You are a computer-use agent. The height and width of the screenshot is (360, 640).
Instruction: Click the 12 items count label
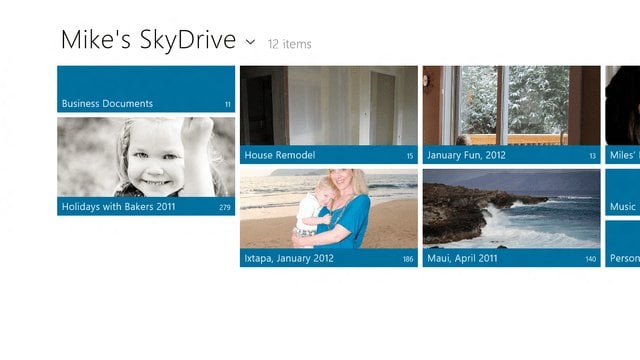click(x=289, y=44)
